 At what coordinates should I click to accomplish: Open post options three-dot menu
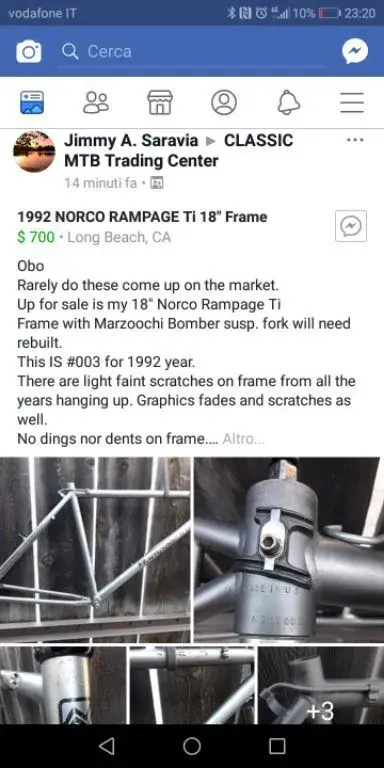(x=355, y=140)
